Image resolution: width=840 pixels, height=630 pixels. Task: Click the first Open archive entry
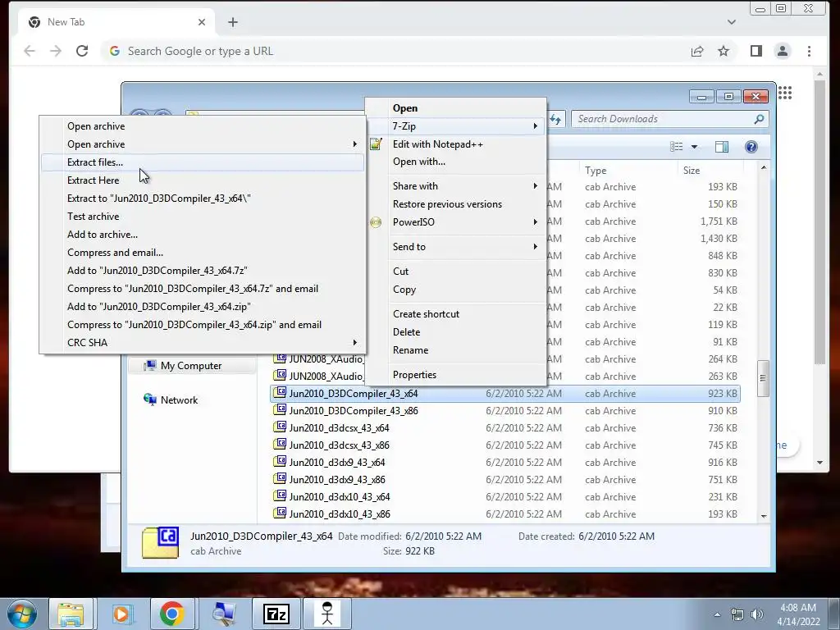point(203,126)
